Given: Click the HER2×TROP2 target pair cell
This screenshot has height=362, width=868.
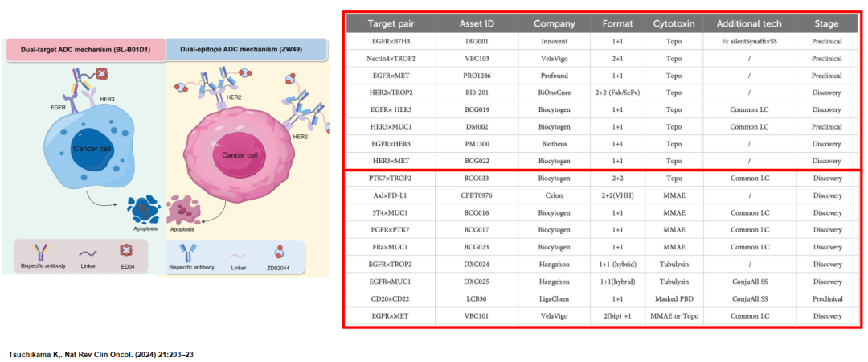Looking at the screenshot, I should [391, 93].
